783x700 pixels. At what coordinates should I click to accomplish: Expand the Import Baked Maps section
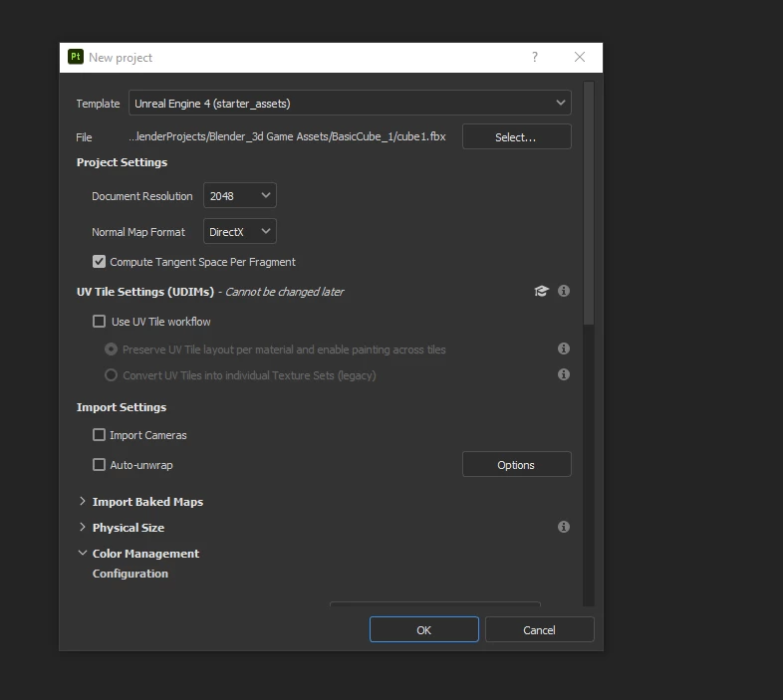click(x=83, y=501)
